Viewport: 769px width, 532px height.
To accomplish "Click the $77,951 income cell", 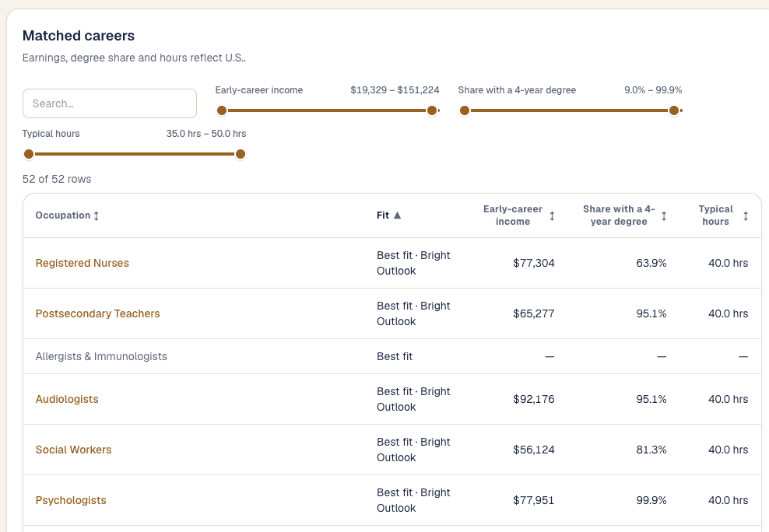I will (x=534, y=500).
